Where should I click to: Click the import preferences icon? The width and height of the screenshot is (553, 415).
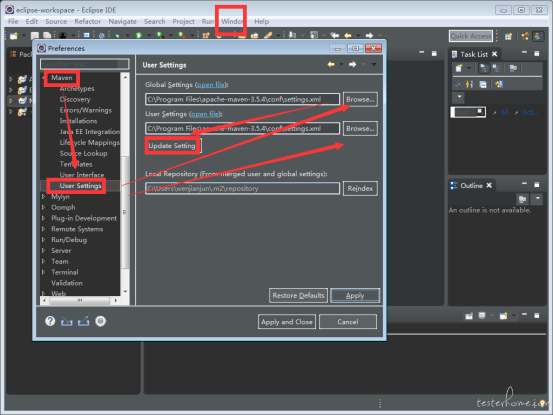[x=67, y=321]
